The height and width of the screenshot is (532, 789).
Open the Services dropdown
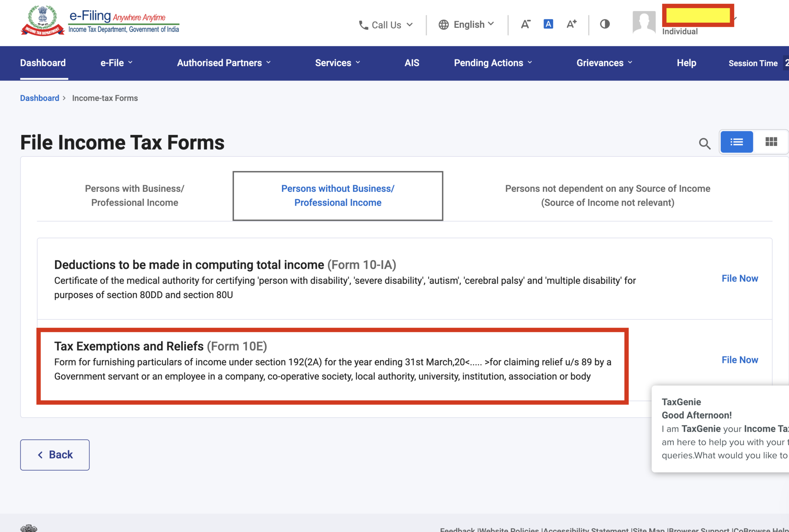[336, 63]
